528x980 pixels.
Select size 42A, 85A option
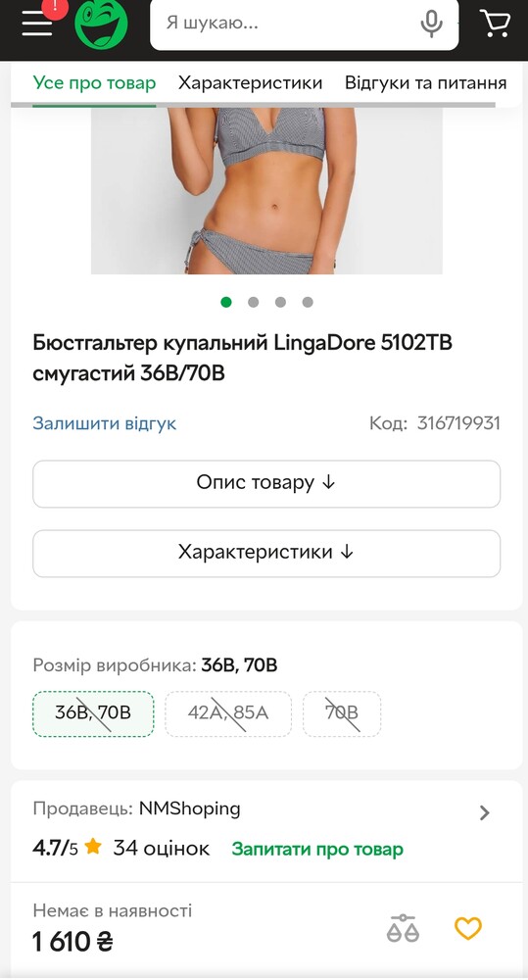click(x=228, y=713)
